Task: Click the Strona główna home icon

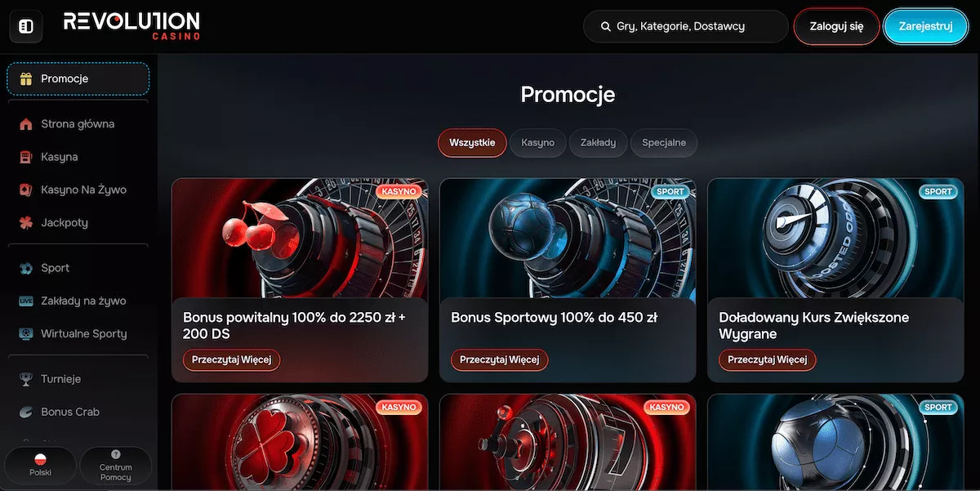Action: pyautogui.click(x=26, y=124)
